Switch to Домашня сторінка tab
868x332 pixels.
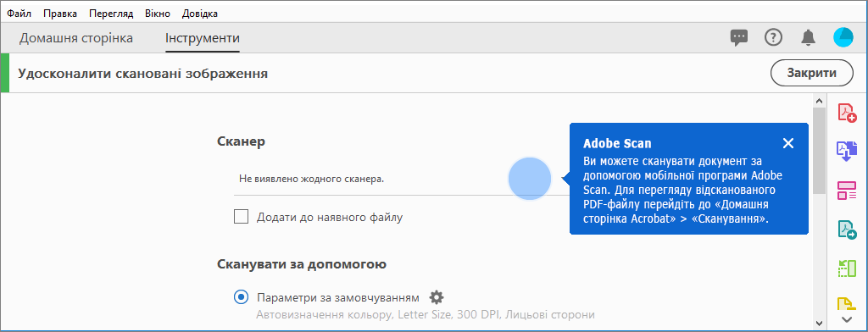click(x=75, y=38)
